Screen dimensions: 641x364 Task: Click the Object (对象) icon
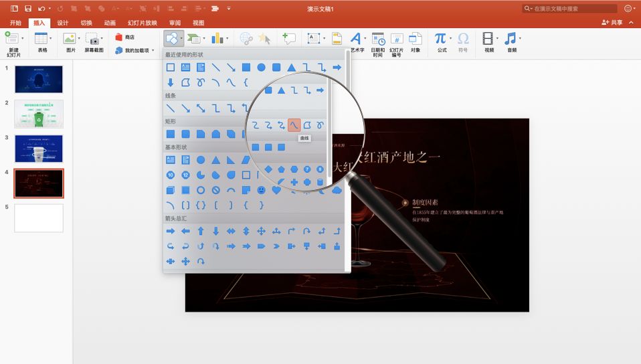[416, 38]
